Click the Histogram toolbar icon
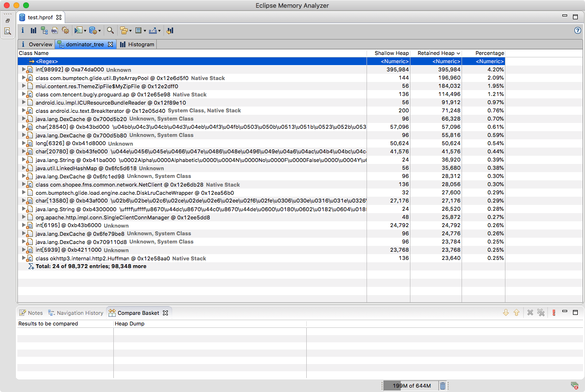 pos(33,30)
